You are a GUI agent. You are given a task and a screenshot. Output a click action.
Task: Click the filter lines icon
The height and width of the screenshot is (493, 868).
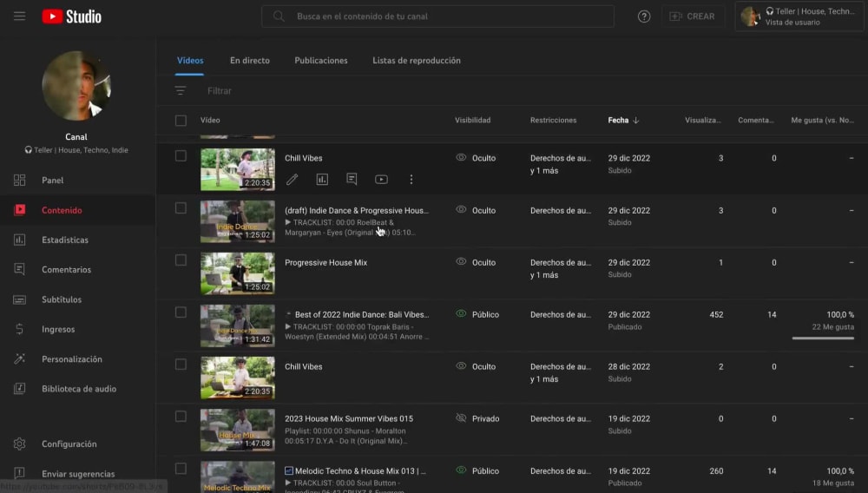[181, 91]
